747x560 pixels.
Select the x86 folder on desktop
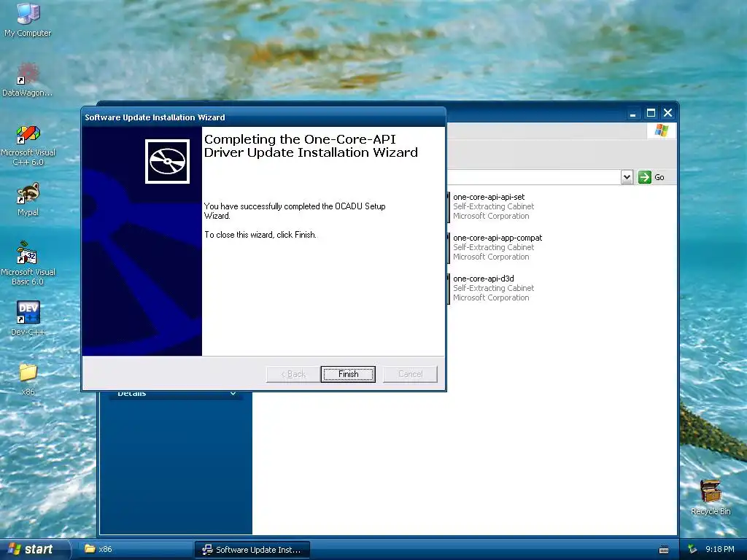click(x=28, y=378)
